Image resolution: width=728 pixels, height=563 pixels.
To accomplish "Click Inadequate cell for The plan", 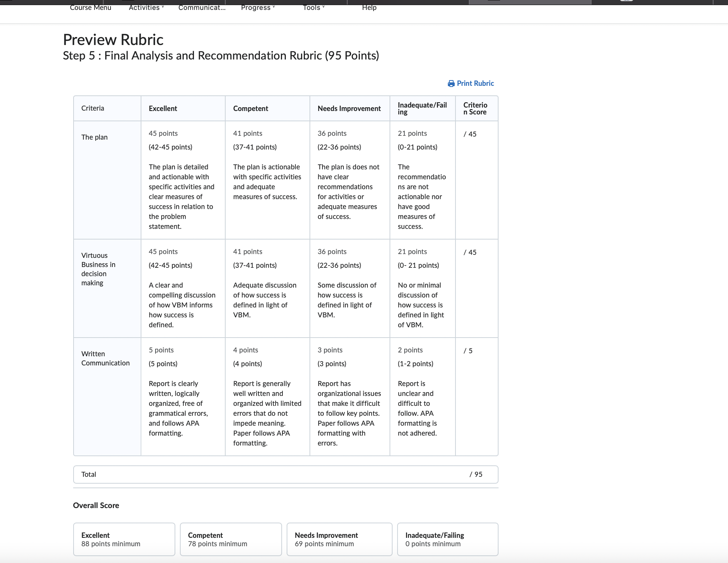I will [423, 180].
